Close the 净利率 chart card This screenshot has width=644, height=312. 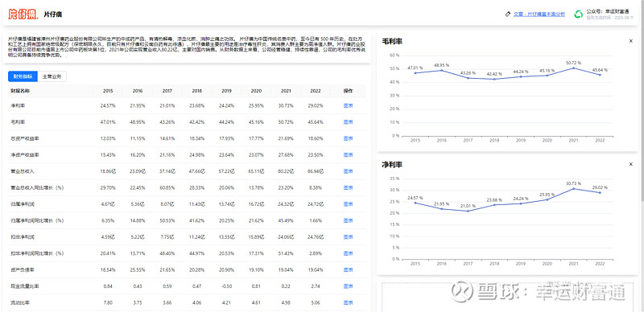631,164
